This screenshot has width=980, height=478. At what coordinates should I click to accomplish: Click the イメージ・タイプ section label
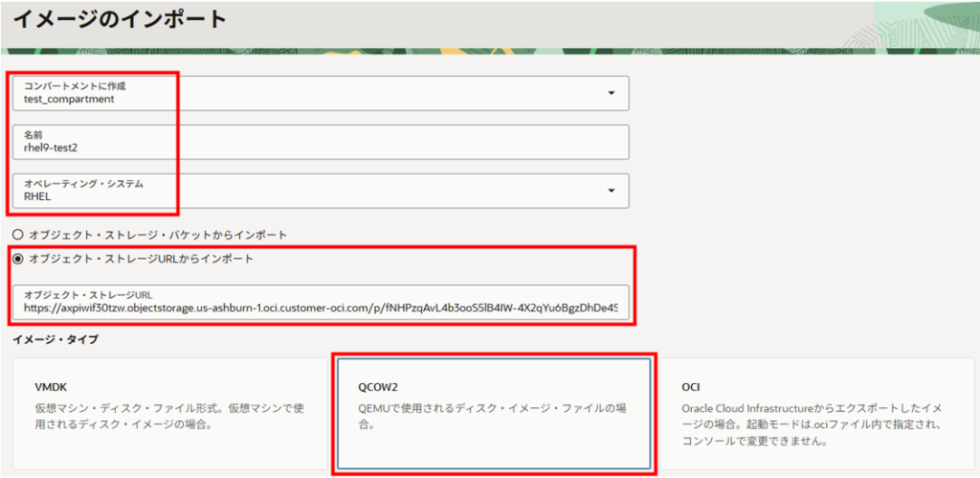click(x=55, y=339)
